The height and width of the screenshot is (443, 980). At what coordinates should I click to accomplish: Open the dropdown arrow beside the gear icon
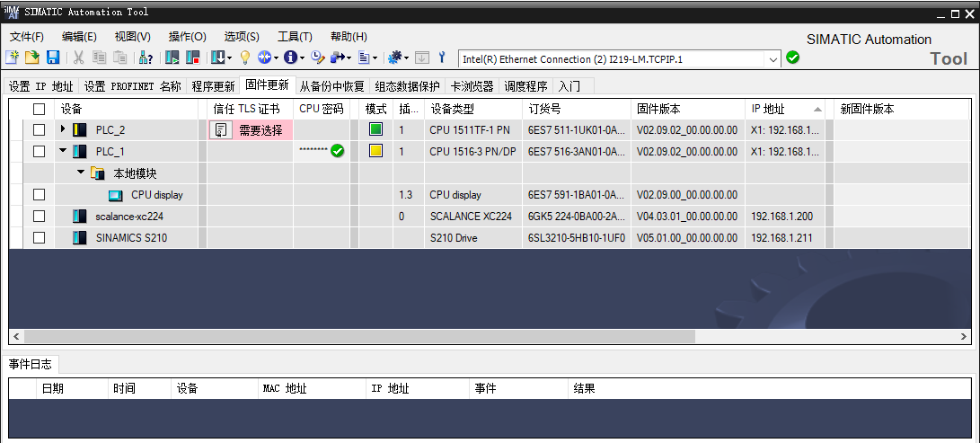tap(406, 58)
